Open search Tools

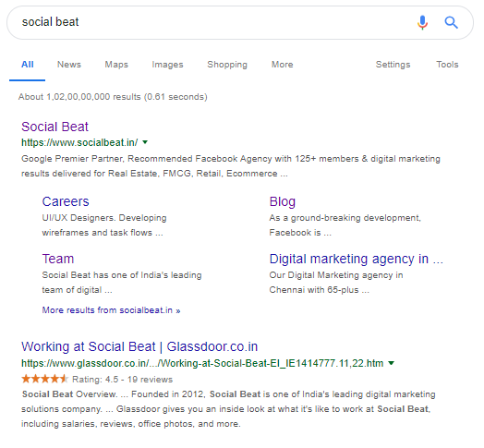coord(447,65)
